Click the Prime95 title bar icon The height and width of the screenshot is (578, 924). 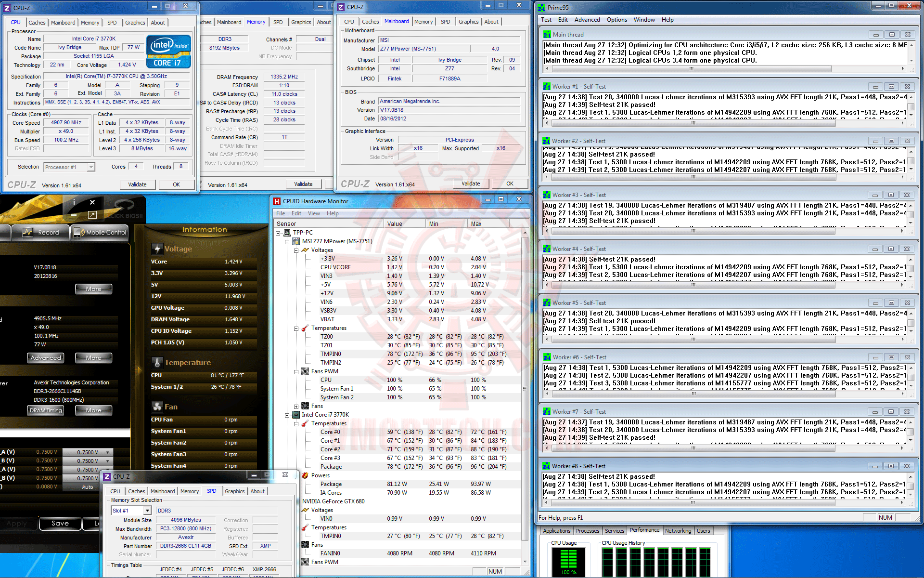click(542, 7)
